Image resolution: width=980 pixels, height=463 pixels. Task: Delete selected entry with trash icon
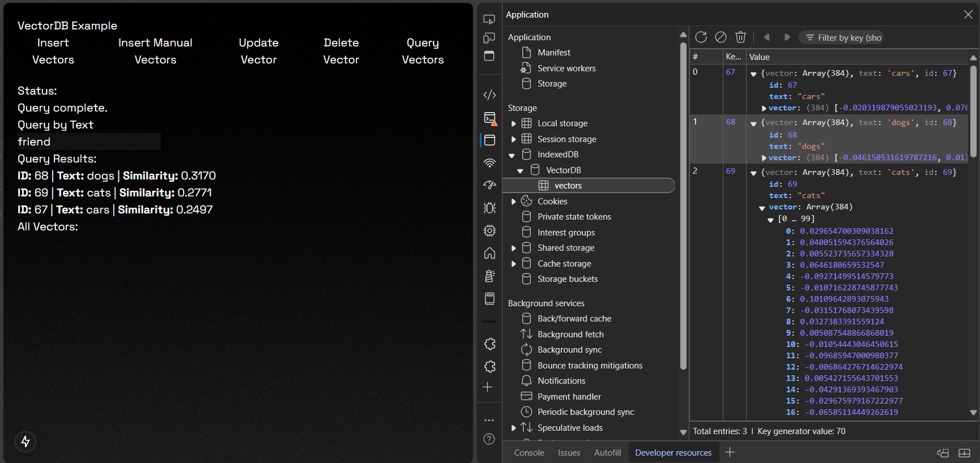pyautogui.click(x=740, y=37)
